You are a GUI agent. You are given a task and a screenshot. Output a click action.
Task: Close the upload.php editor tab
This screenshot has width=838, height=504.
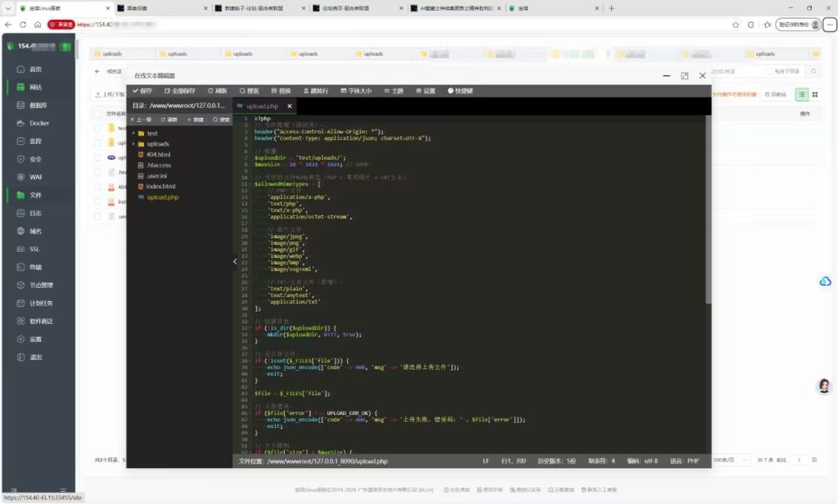tap(290, 106)
